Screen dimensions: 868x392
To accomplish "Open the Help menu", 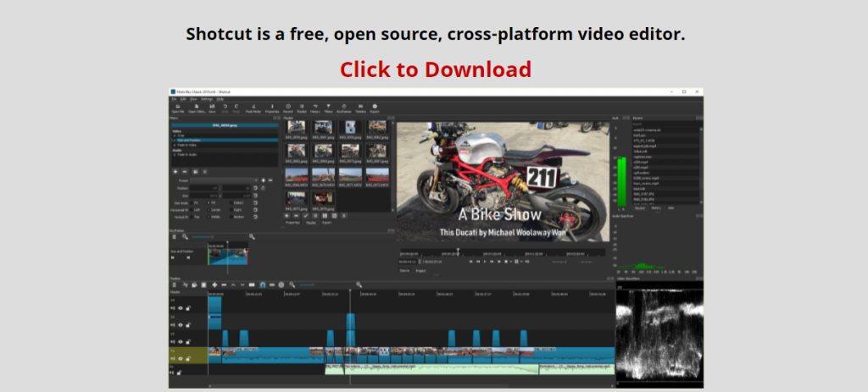I will click(x=220, y=99).
